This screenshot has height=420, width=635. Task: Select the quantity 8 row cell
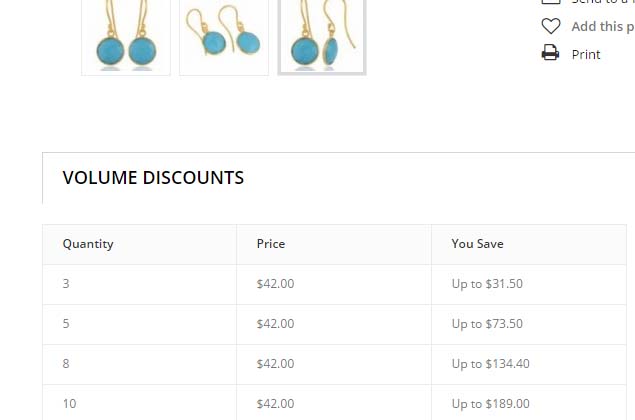pyautogui.click(x=66, y=364)
